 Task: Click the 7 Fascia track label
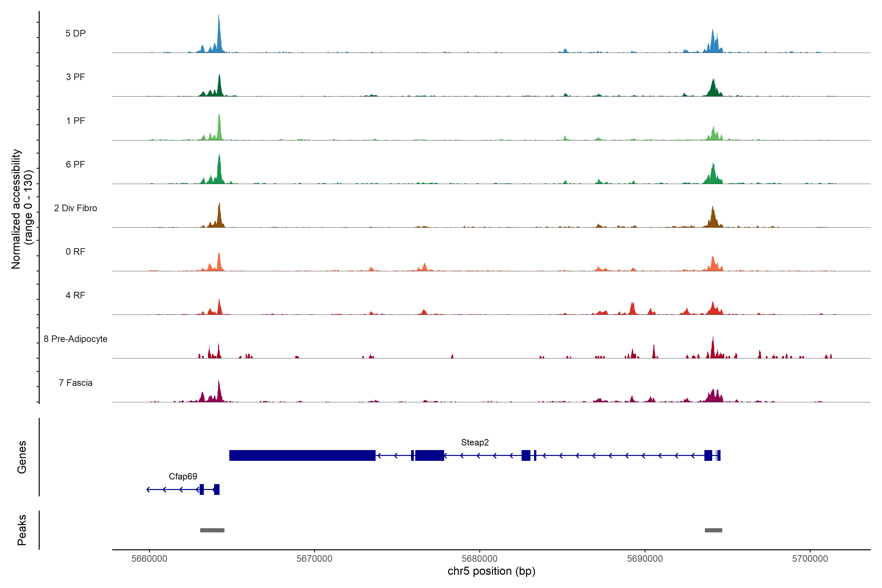coord(75,383)
